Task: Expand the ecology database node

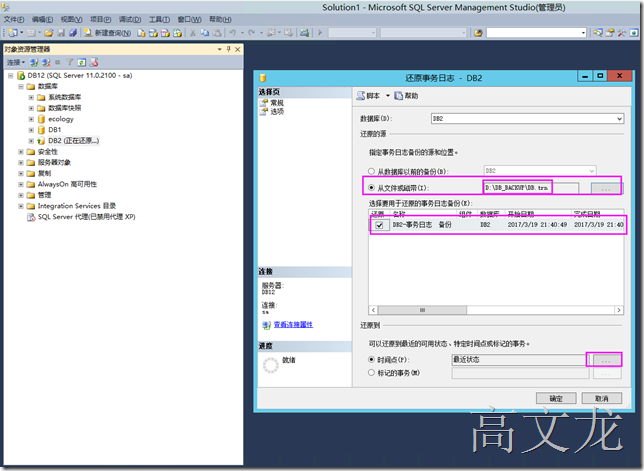Action: (x=31, y=119)
